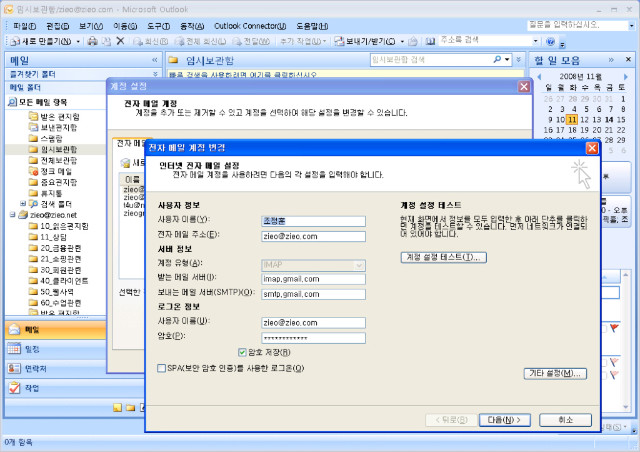Open the search options dropdown beside magnifier
Screen dimensions: 640x452
tap(507, 60)
